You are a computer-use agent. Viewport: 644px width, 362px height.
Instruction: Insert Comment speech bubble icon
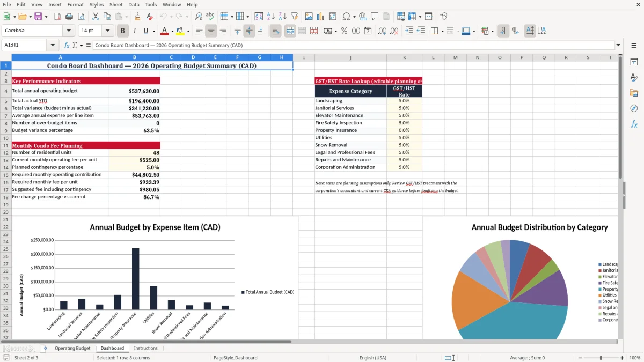click(x=375, y=17)
